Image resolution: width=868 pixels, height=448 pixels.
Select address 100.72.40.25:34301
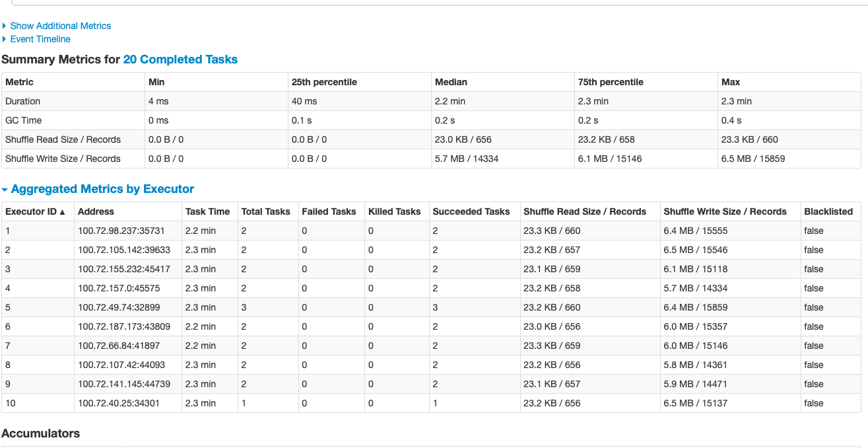(x=119, y=403)
